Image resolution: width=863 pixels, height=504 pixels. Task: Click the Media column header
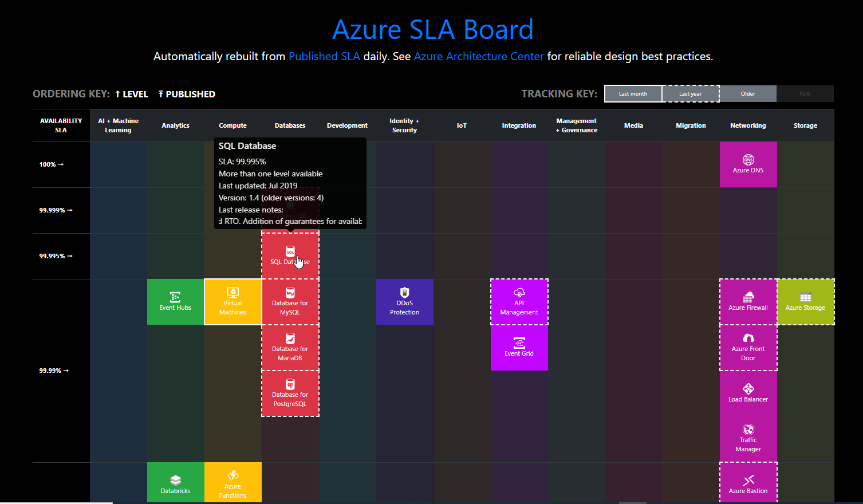click(633, 125)
